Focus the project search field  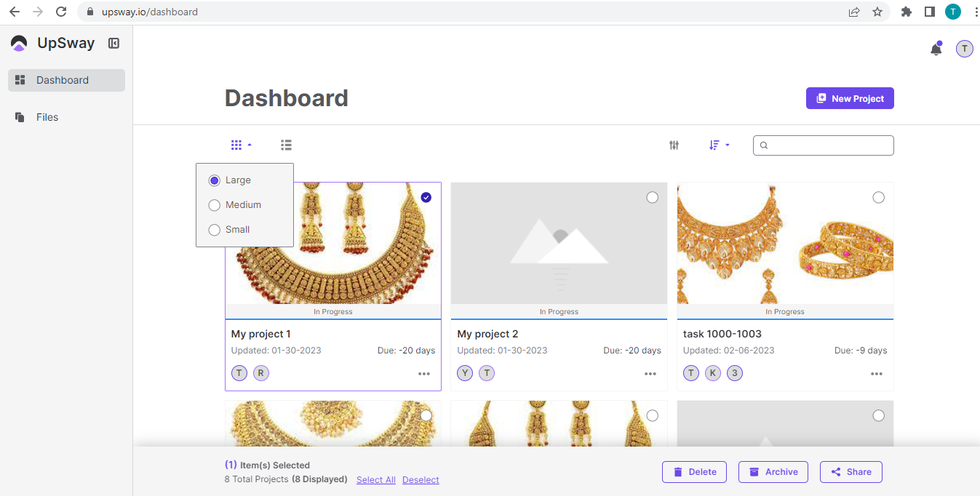(x=829, y=145)
